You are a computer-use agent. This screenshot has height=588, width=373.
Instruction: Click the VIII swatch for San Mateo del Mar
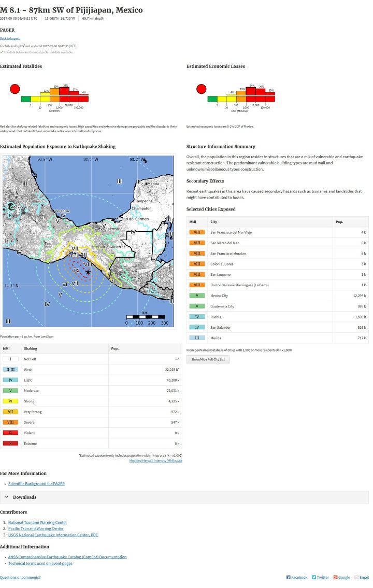pyautogui.click(x=197, y=243)
